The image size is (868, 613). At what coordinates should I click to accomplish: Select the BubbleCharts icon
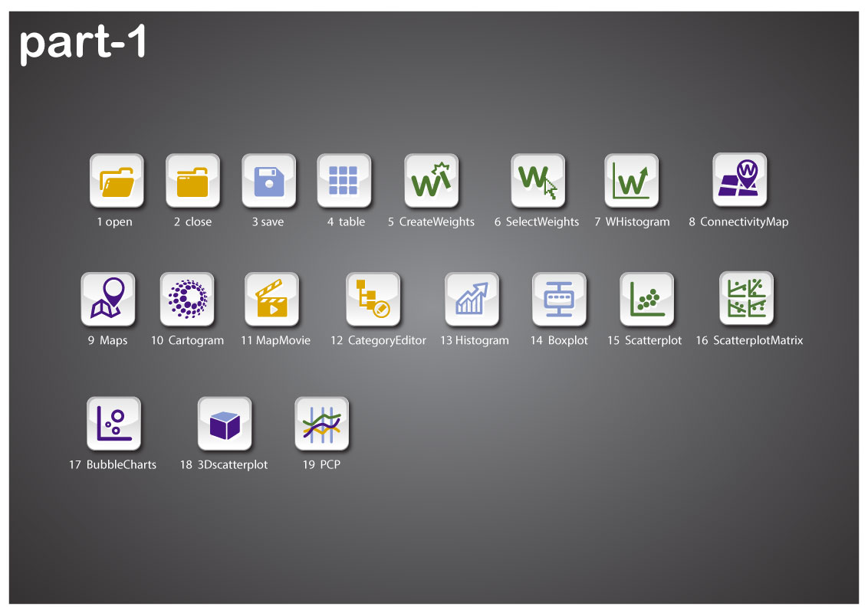click(x=114, y=424)
